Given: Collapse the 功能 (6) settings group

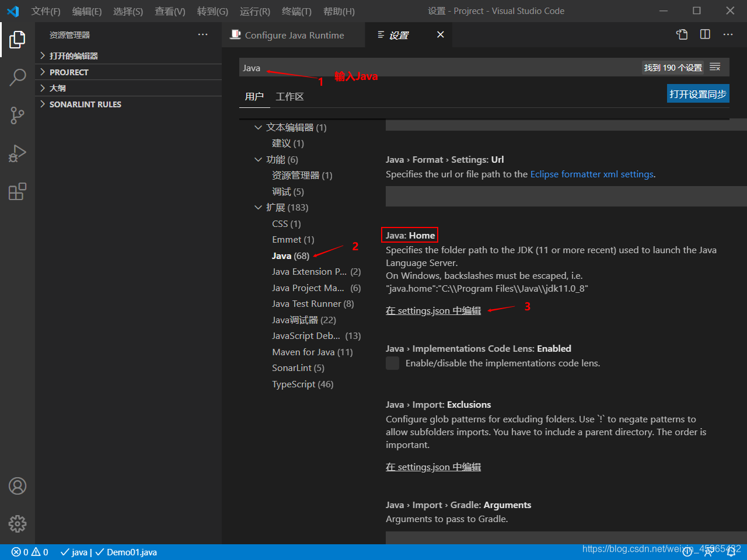Looking at the screenshot, I should (259, 159).
